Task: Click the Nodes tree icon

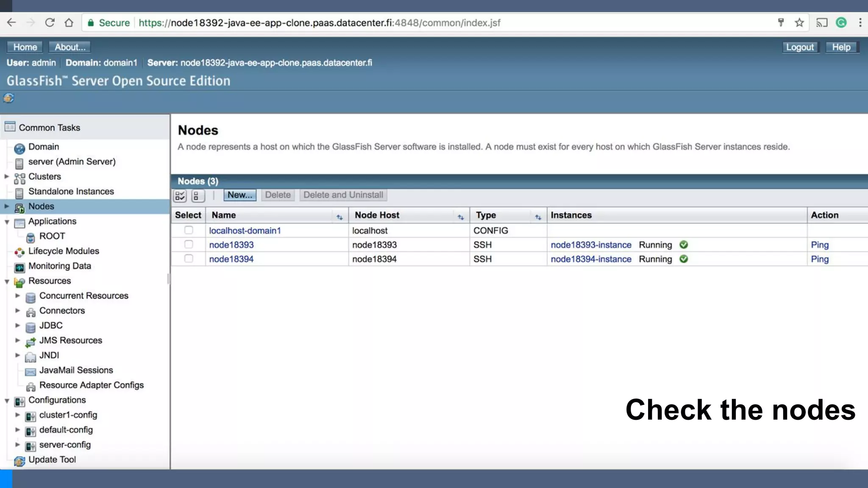Action: 19,208
